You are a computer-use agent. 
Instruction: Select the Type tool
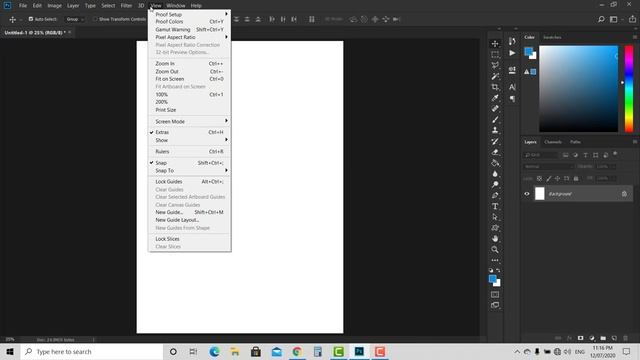[x=495, y=206]
